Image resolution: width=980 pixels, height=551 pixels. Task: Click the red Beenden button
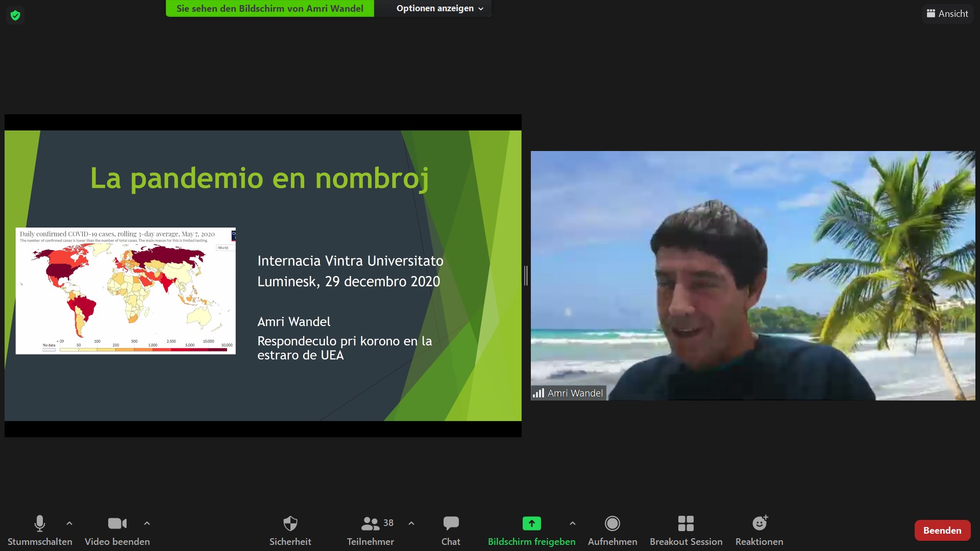[942, 531]
